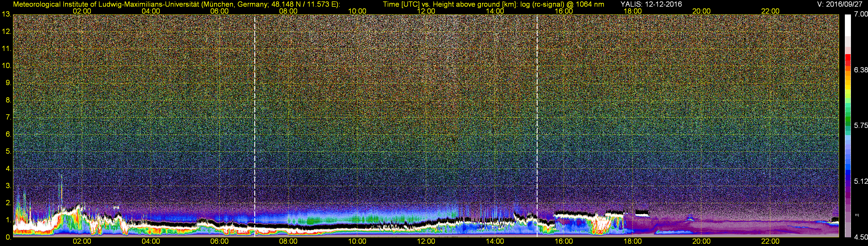
Task: Click the 10:00 label on the top time axis
Action: [x=357, y=11]
